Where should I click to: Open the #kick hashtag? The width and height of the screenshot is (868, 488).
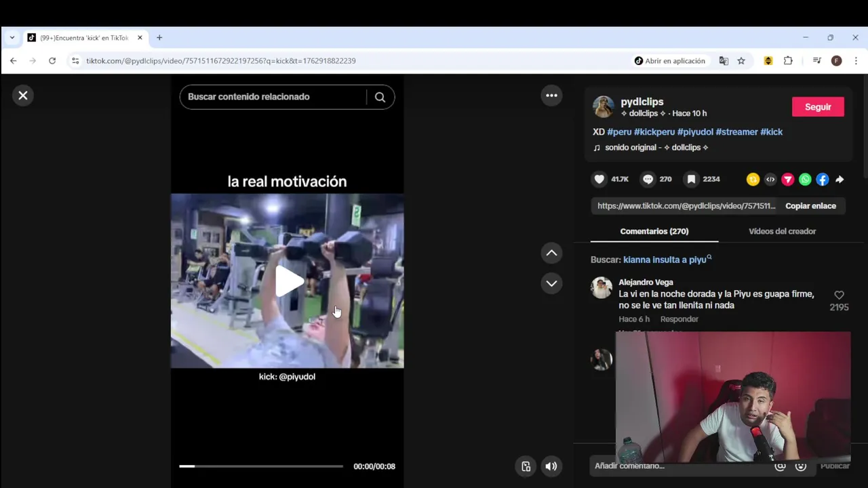pyautogui.click(x=771, y=132)
